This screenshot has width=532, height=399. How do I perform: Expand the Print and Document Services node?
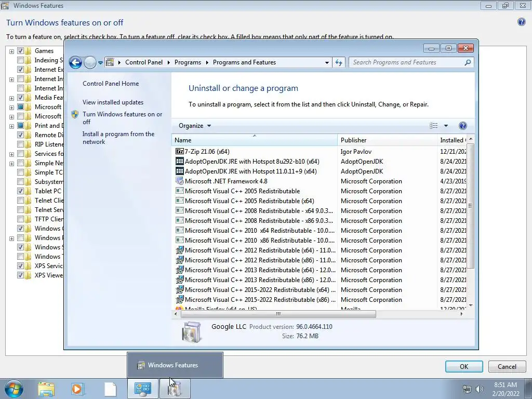[11, 126]
